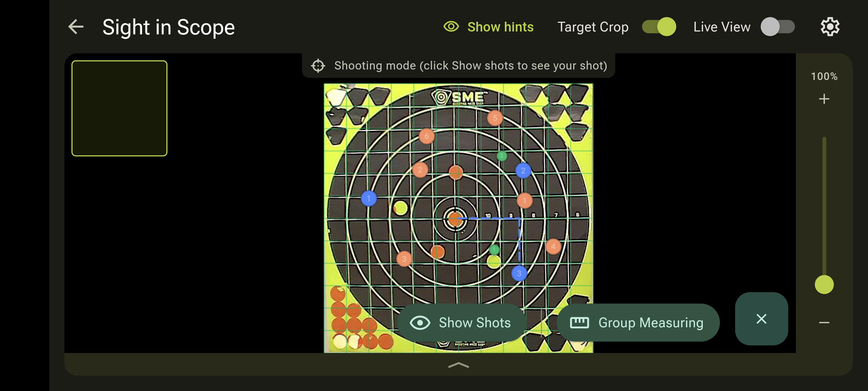
Task: Expand the bottom panel chevron
Action: [x=459, y=365]
